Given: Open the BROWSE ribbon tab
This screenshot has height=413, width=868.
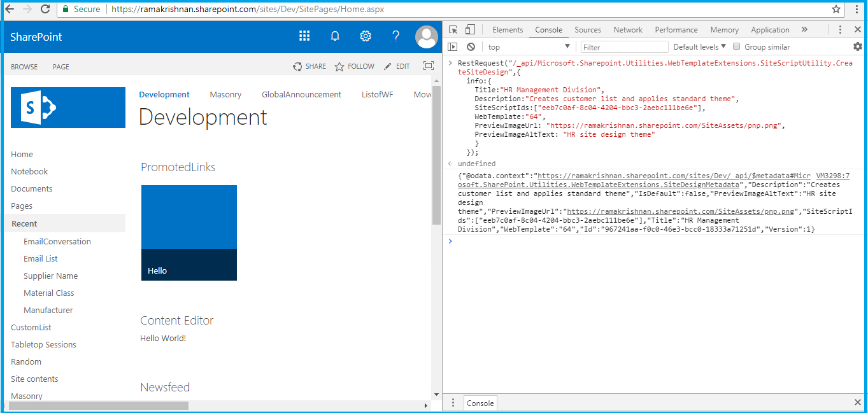Looking at the screenshot, I should point(24,67).
